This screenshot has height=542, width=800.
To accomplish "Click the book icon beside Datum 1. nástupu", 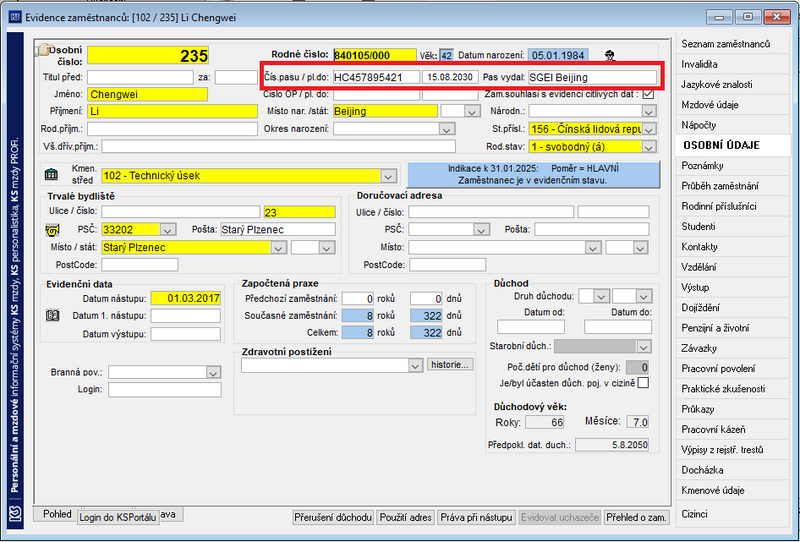I will [53, 316].
